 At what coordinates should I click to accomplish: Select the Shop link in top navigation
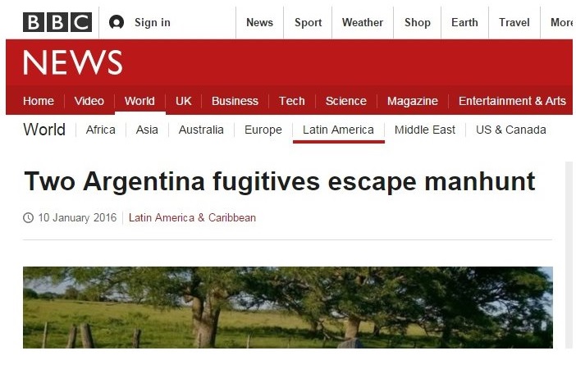(x=418, y=22)
